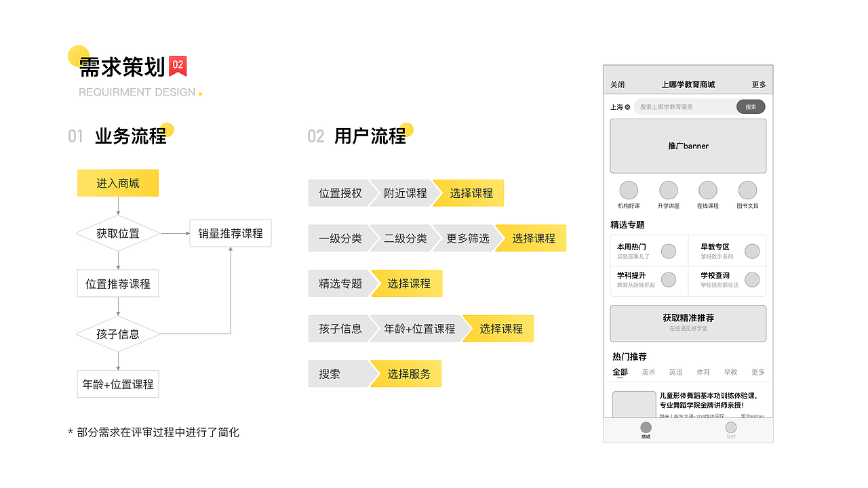Click the 进入商城 flowchart box
This screenshot has width=868, height=488.
(118, 183)
